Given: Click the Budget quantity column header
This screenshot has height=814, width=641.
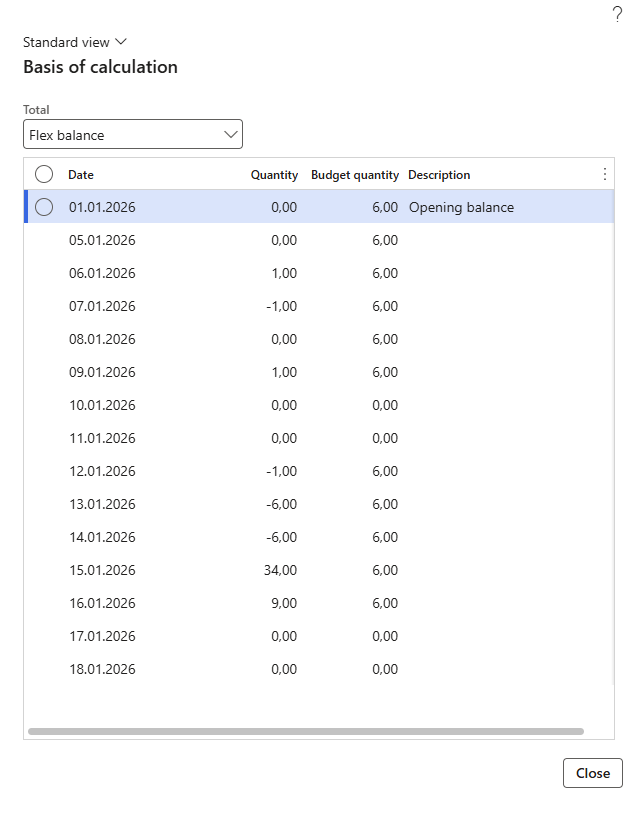Looking at the screenshot, I should (x=355, y=174).
